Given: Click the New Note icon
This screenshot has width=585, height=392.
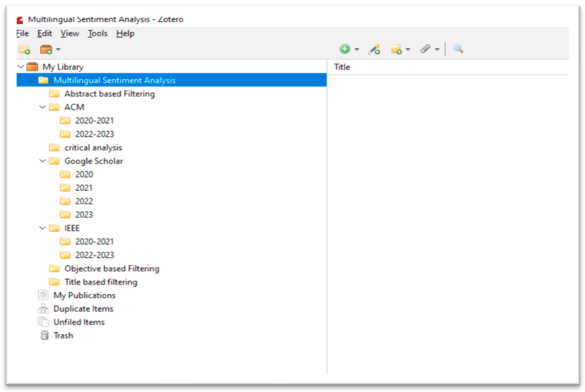Looking at the screenshot, I should [x=396, y=49].
